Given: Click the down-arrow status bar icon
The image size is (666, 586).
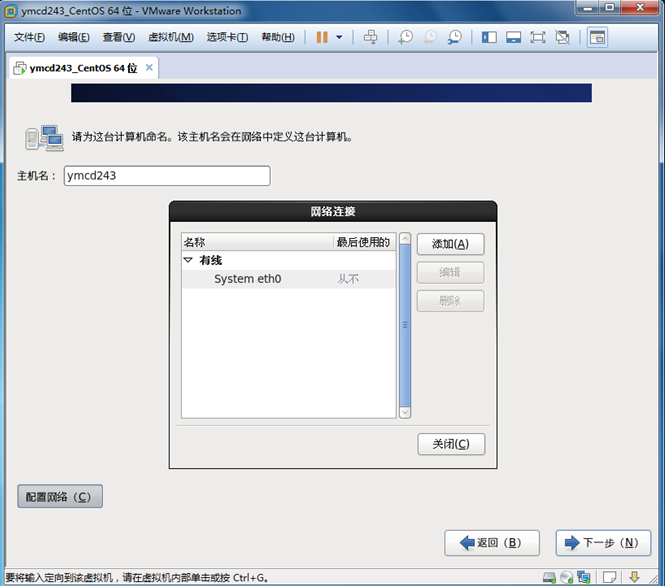Looking at the screenshot, I should coord(635,577).
